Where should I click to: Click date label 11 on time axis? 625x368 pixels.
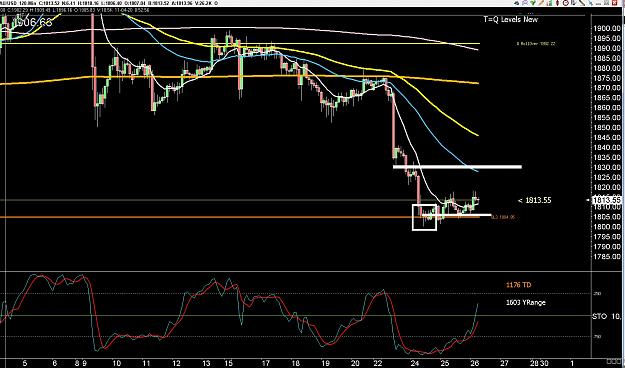[146, 363]
